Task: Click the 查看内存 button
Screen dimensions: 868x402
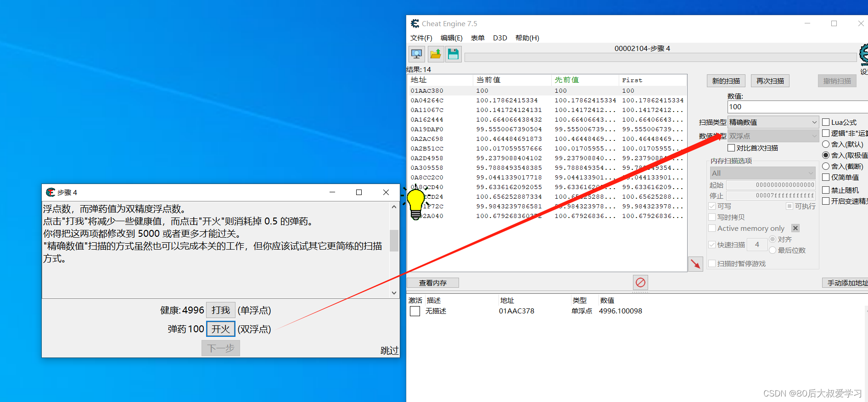Action: [x=432, y=283]
